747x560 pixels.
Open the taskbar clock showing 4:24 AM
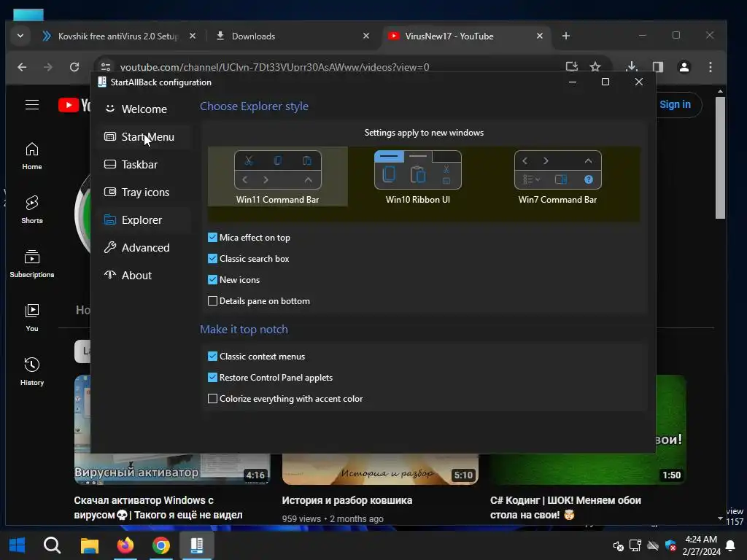pos(701,545)
